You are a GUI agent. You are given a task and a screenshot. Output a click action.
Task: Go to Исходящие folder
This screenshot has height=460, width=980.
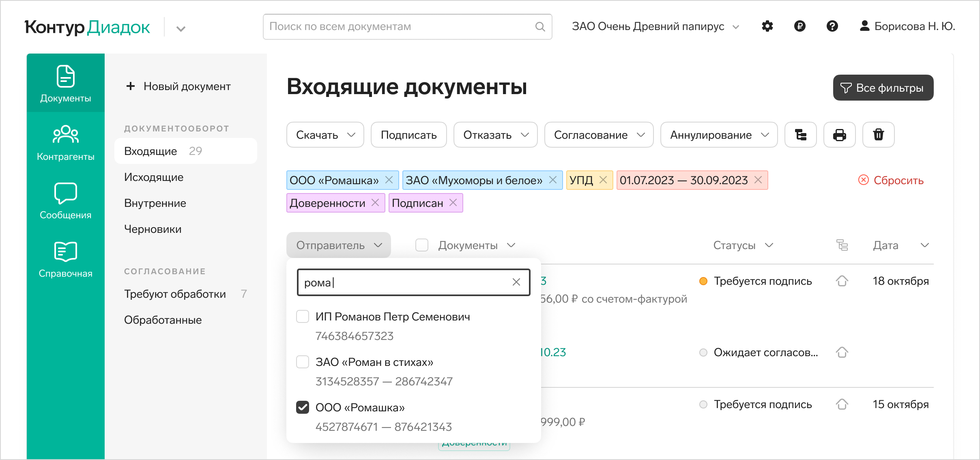click(154, 177)
